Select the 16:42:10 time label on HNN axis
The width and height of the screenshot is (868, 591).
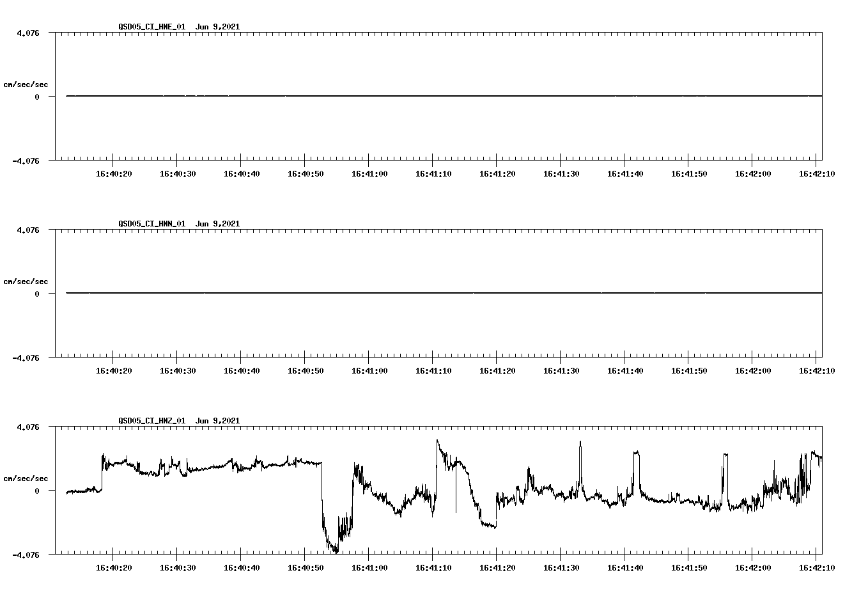[817, 371]
